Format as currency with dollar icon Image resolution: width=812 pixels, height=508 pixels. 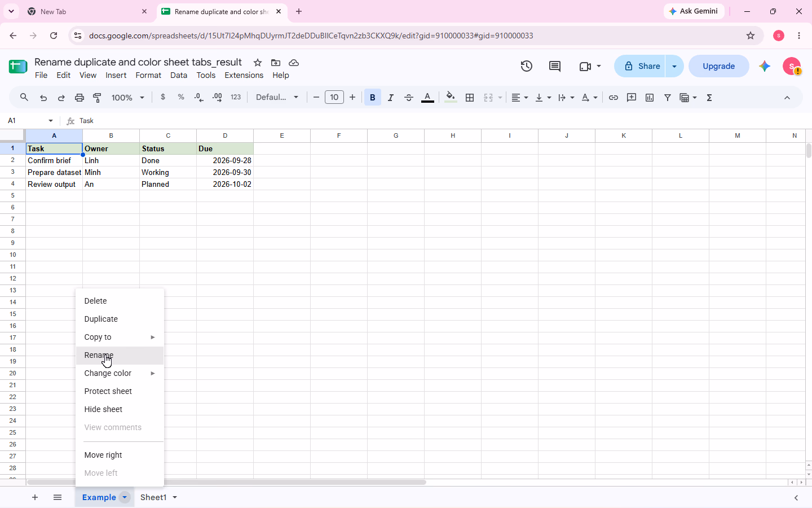163,97
